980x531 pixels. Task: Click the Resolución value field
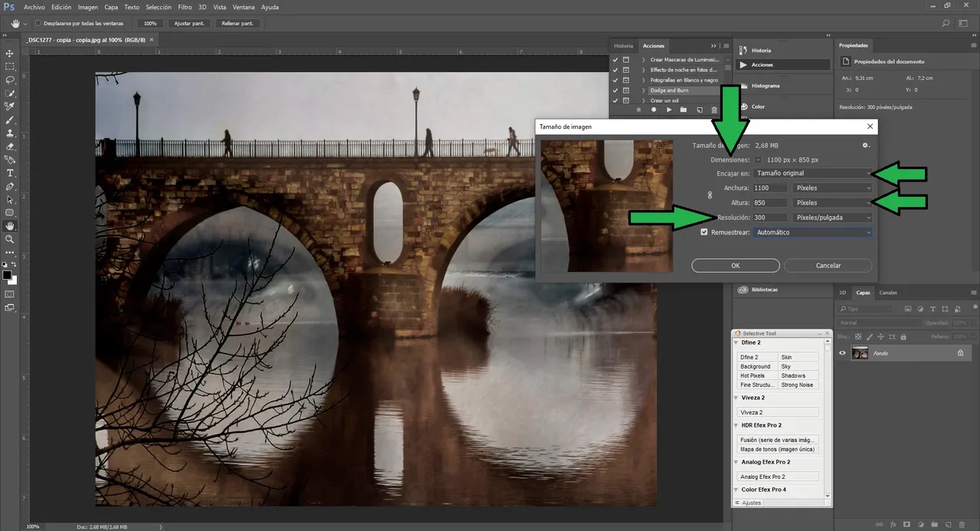(769, 218)
